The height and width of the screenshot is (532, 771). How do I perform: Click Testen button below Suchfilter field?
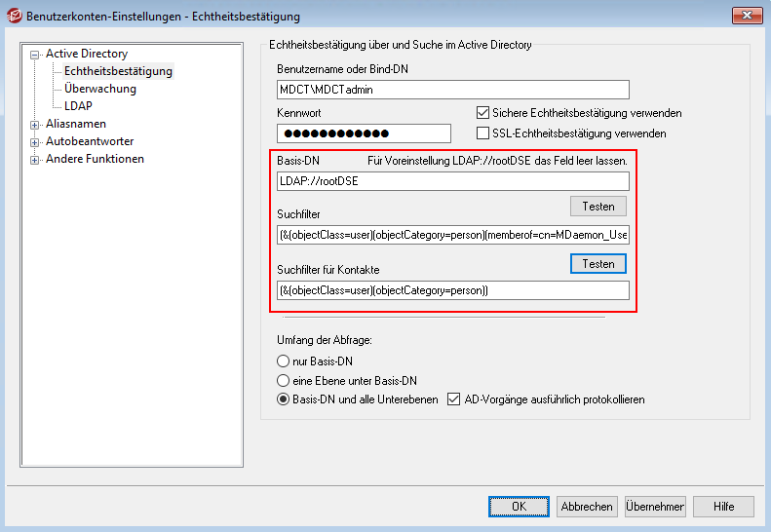(x=598, y=263)
